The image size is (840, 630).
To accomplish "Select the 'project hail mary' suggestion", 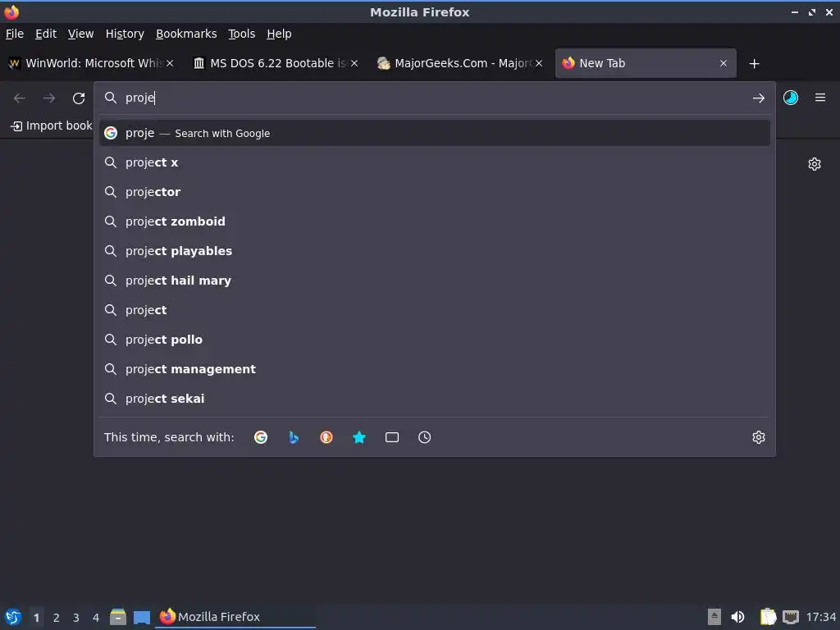I will (435, 281).
